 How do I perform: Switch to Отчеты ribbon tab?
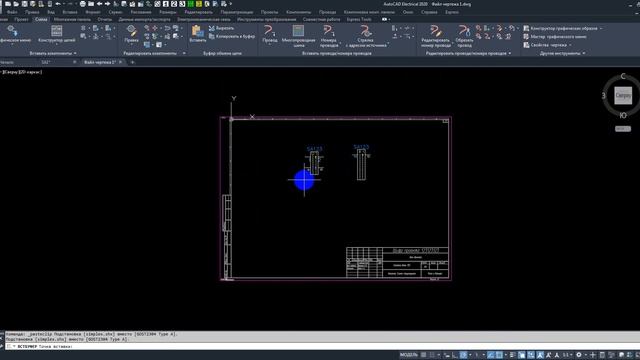pos(104,19)
